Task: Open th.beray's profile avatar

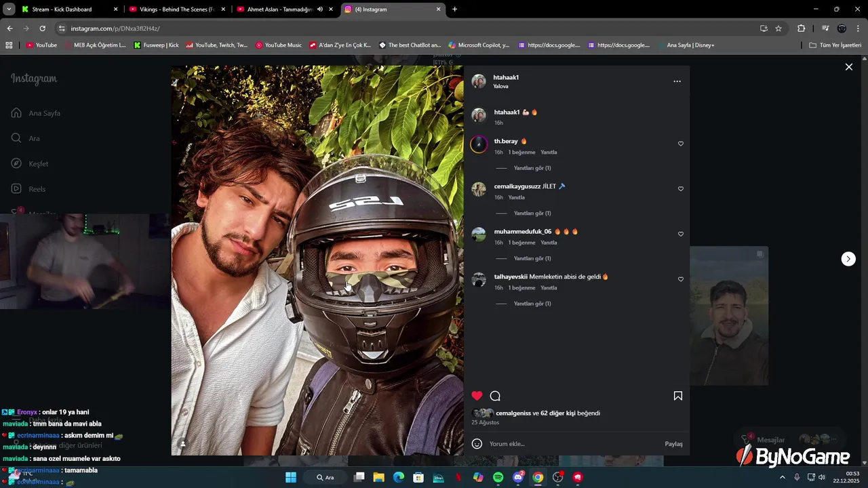Action: click(x=479, y=144)
